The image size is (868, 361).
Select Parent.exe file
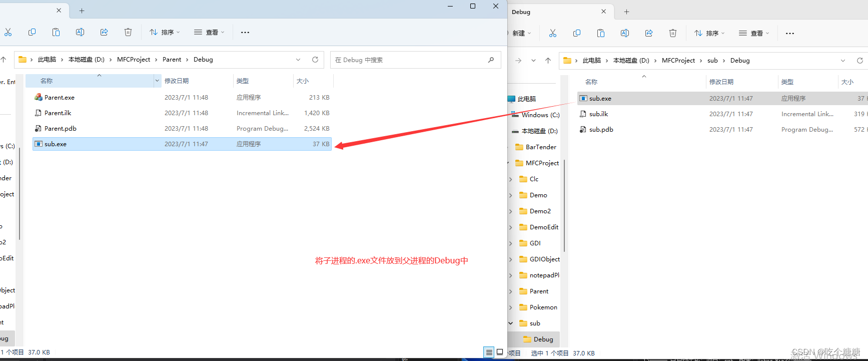(x=182, y=98)
